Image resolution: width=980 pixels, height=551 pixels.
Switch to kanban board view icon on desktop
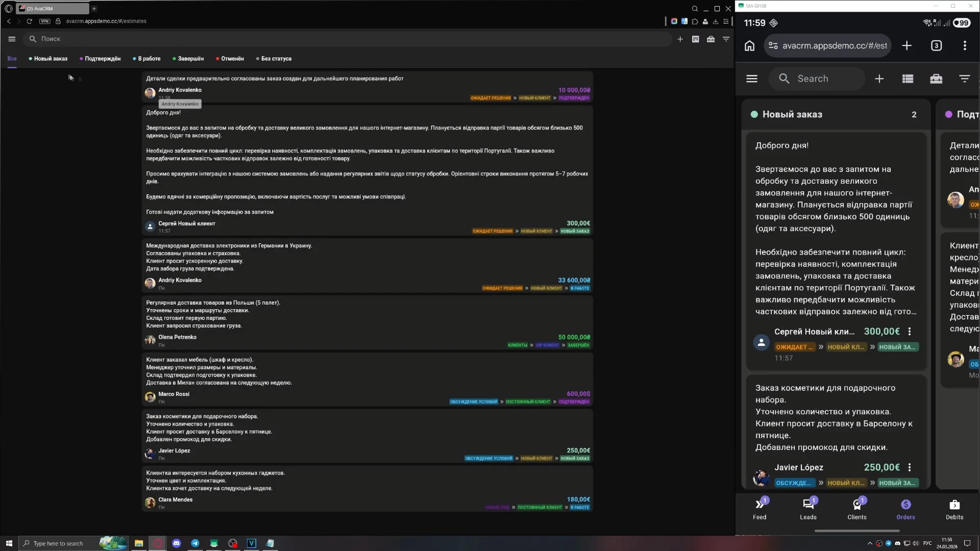pyautogui.click(x=695, y=39)
